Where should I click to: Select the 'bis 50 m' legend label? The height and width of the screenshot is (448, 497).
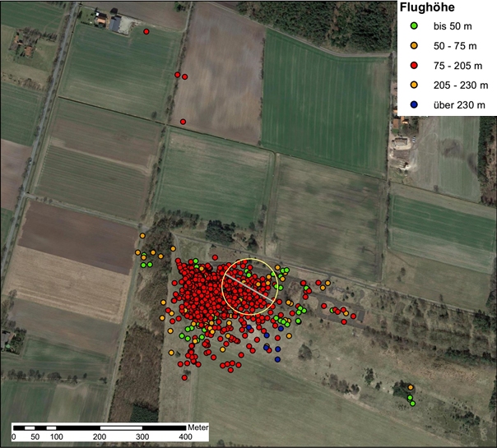point(453,26)
